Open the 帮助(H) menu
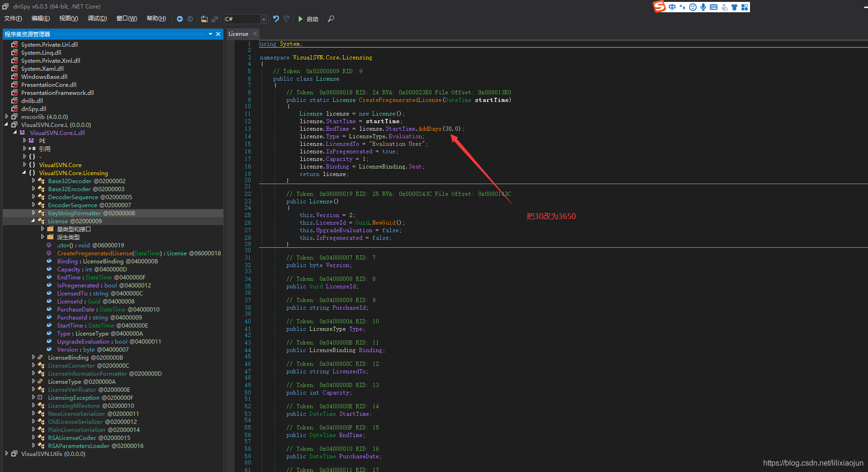 click(x=156, y=18)
